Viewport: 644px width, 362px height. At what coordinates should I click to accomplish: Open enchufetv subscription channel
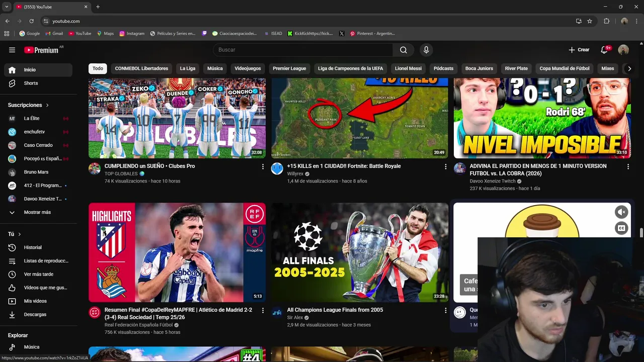click(x=38, y=132)
